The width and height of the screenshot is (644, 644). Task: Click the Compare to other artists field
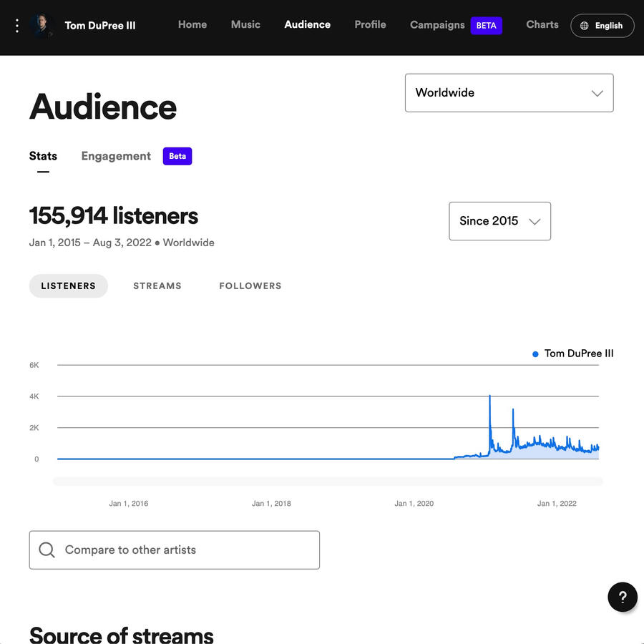pyautogui.click(x=174, y=550)
